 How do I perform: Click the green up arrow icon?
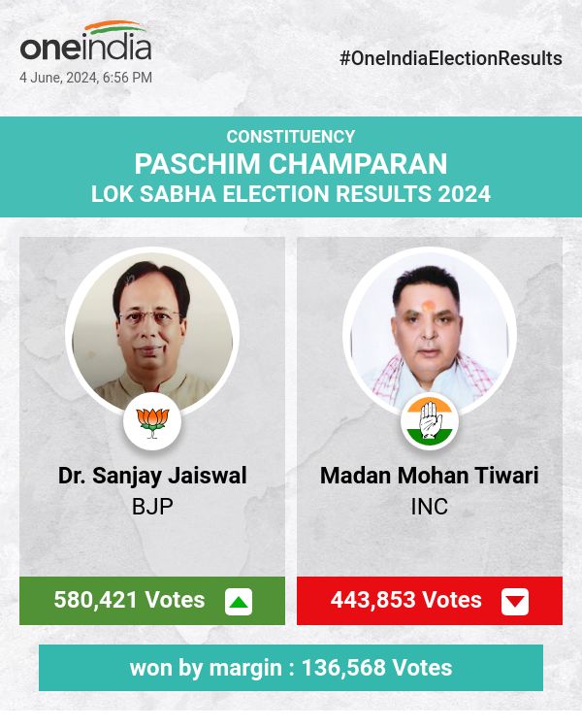(x=239, y=602)
